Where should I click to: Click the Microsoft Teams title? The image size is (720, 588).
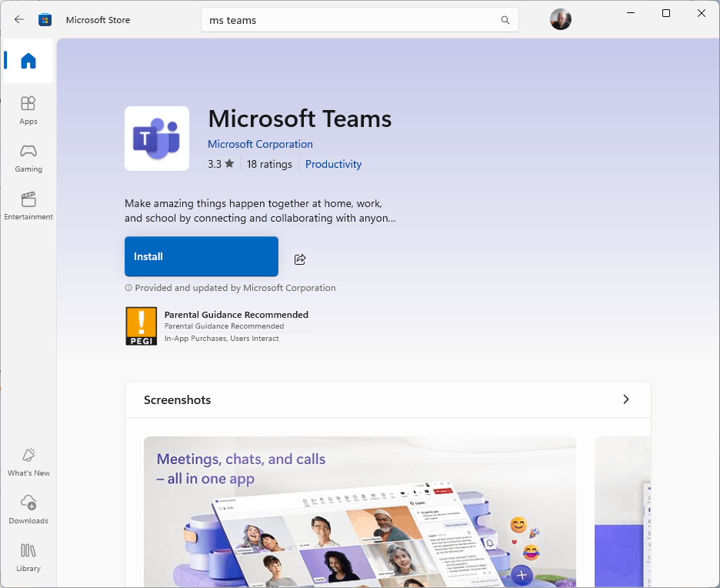300,119
